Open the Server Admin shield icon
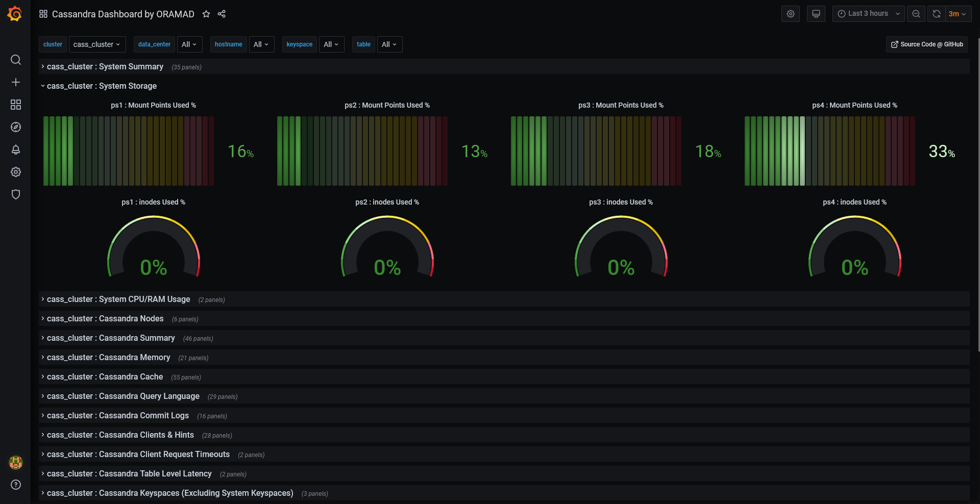The image size is (980, 504). (16, 194)
